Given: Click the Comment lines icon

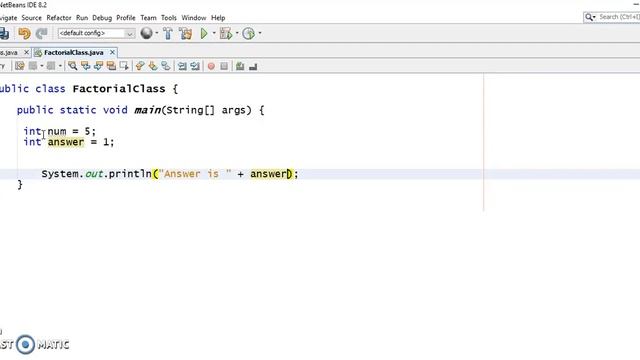Looking at the screenshot, I should pos(240,66).
